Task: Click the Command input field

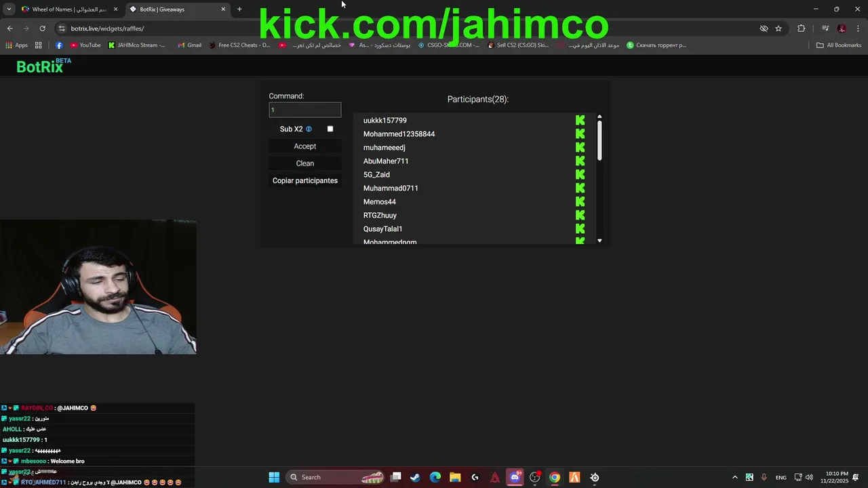Action: [x=305, y=110]
